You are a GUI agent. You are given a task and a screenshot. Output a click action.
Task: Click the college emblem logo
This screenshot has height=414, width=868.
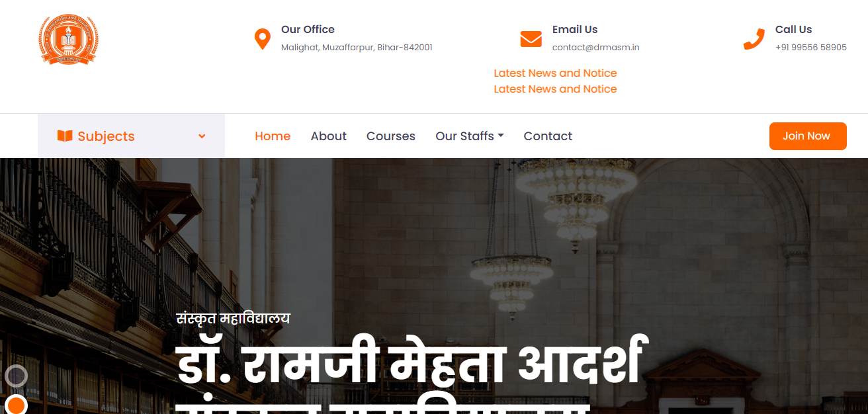68,40
